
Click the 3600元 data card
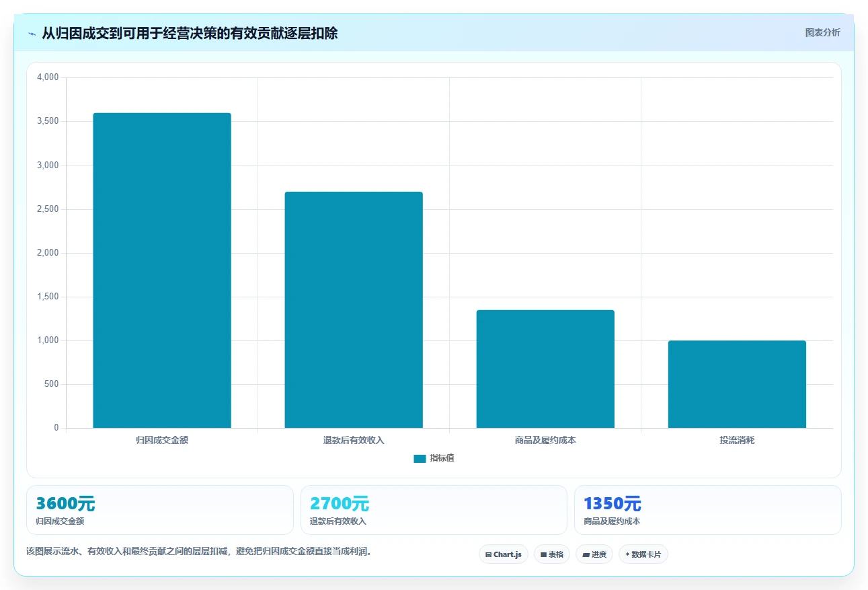click(x=160, y=510)
